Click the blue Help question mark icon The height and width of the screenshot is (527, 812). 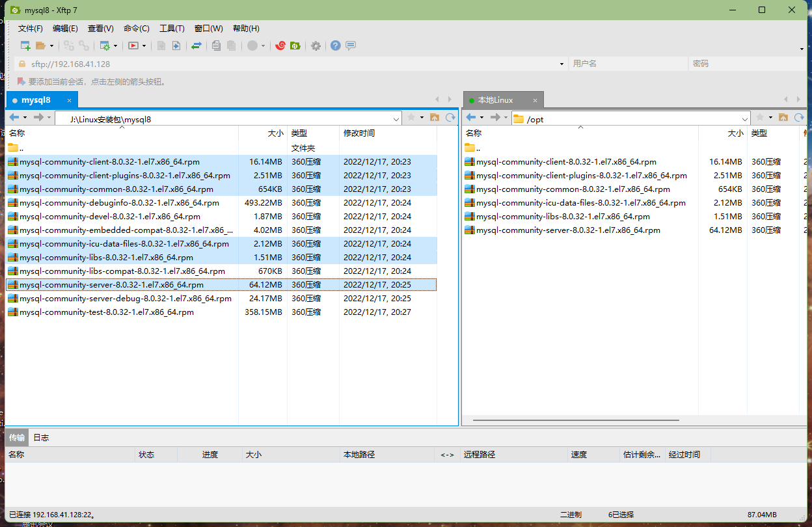tap(336, 46)
